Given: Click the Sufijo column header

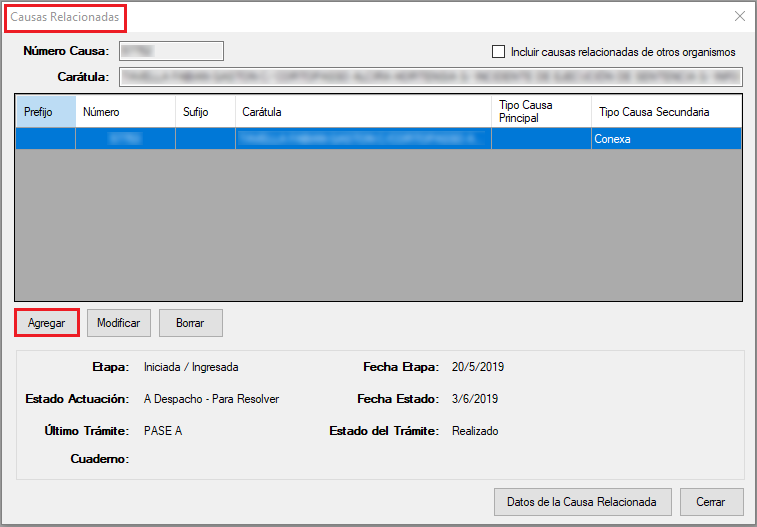Looking at the screenshot, I should 205,112.
